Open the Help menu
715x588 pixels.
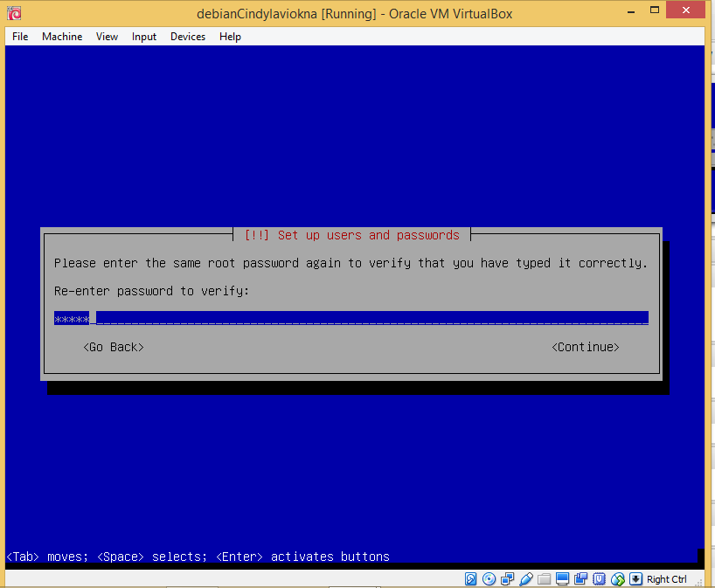(x=230, y=37)
